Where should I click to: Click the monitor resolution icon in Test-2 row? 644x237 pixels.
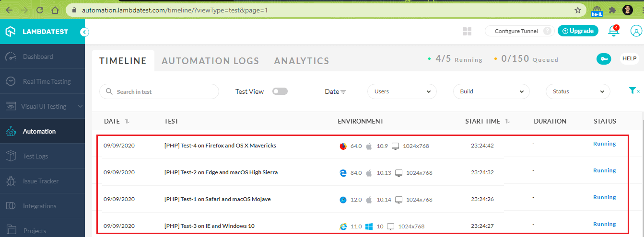tap(399, 173)
